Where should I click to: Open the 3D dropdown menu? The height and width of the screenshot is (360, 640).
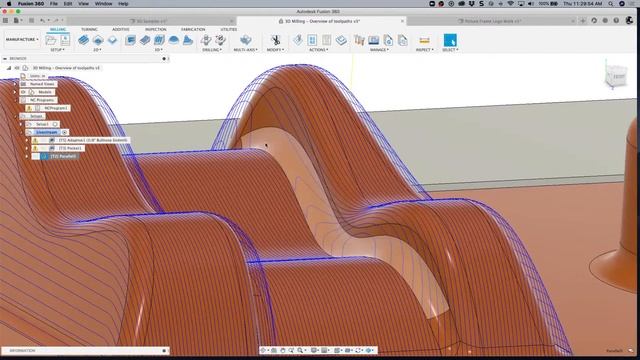[x=159, y=50]
